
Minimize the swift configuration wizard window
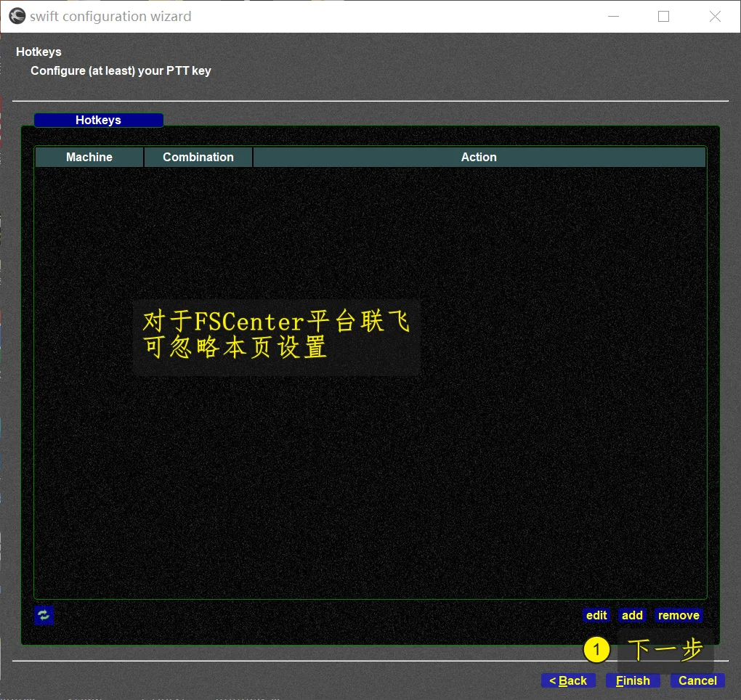point(613,17)
